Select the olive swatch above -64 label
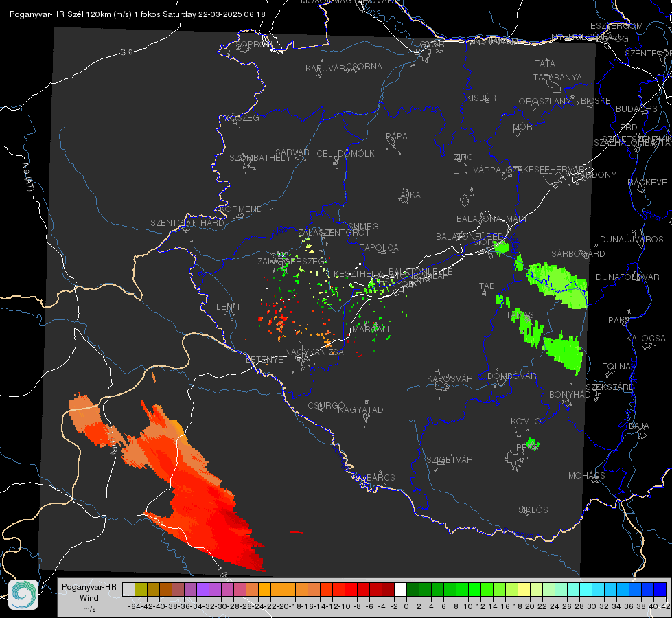This screenshot has width=672, height=618. 141,589
